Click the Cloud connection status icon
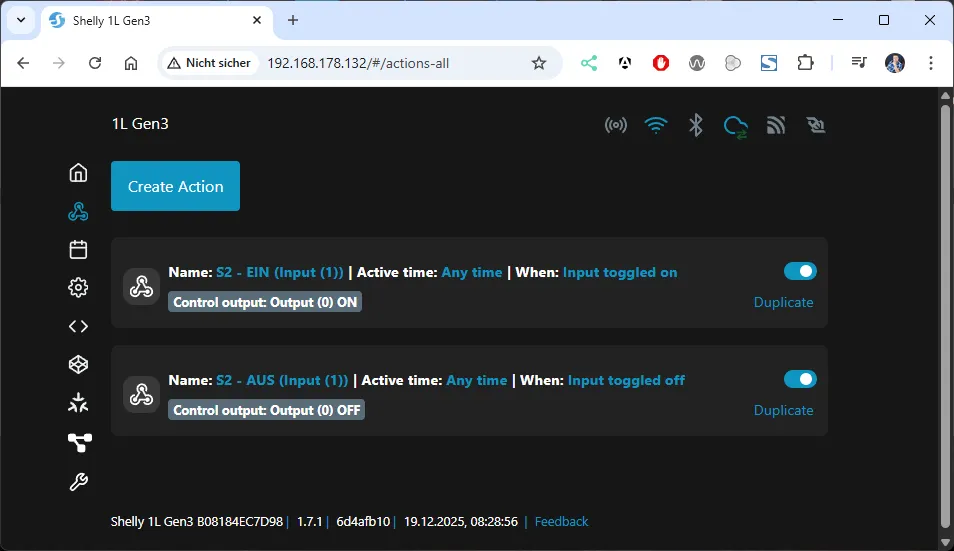 pos(736,126)
